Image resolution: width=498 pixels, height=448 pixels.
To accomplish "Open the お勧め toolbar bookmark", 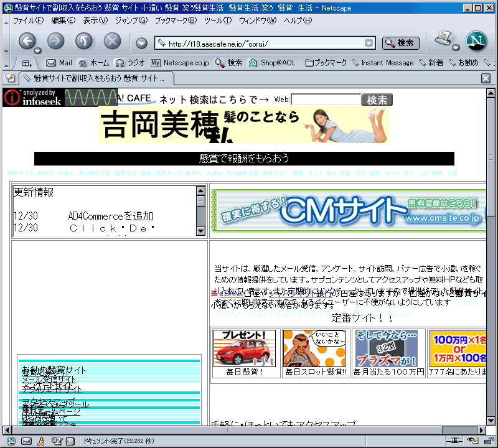I will [x=463, y=63].
